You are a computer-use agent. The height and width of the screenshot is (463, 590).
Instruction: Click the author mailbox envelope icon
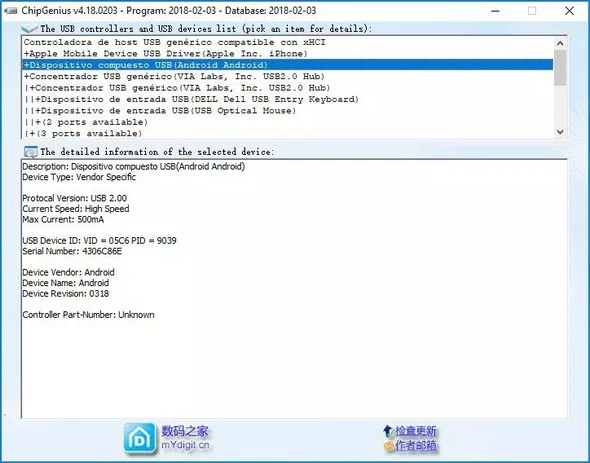pyautogui.click(x=389, y=446)
